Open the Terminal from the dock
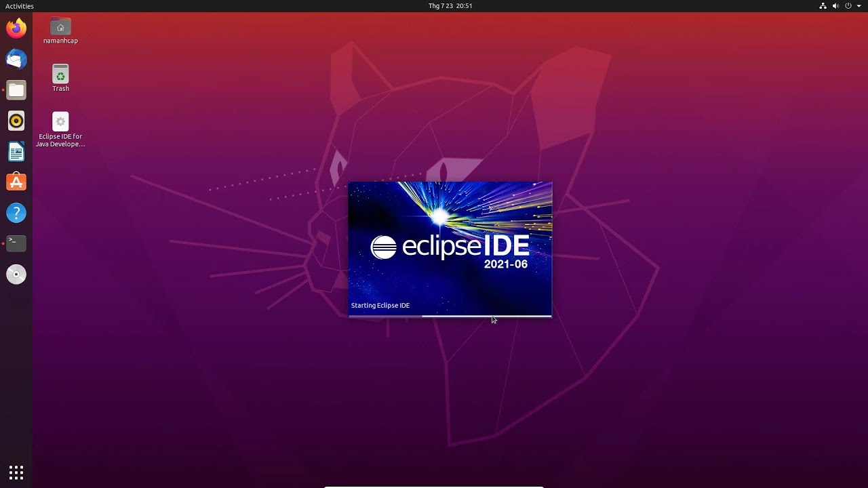This screenshot has height=488, width=868. click(x=16, y=243)
